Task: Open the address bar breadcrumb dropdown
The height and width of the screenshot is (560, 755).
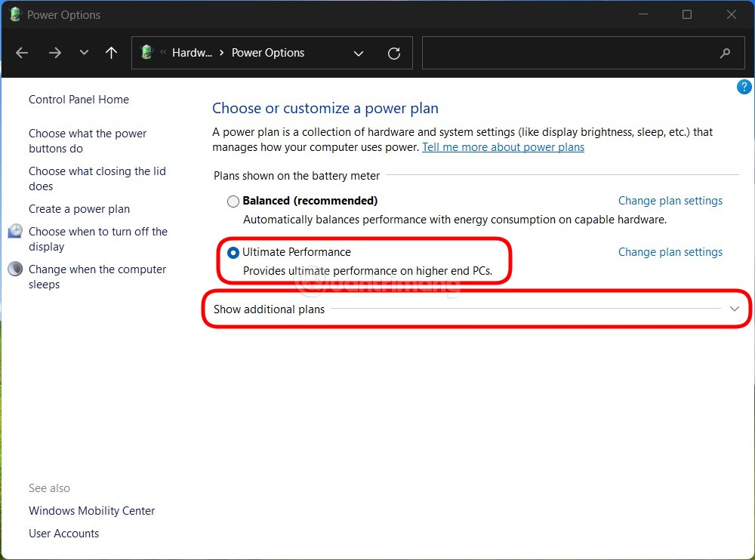Action: 359,53
